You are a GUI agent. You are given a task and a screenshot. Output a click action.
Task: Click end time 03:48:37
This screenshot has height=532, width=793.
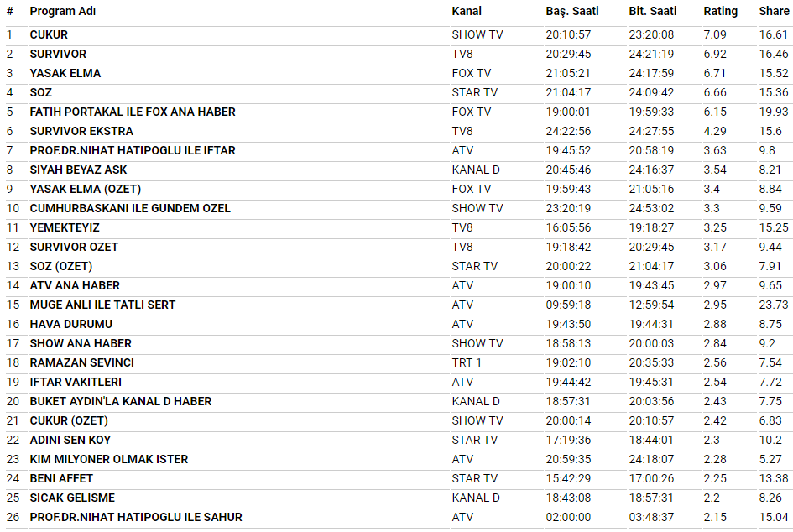point(651,517)
